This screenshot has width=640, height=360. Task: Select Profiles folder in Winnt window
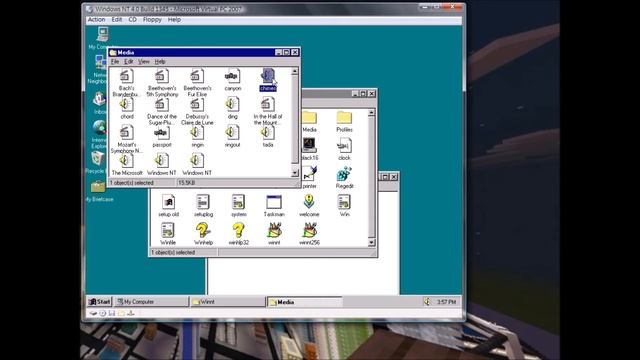click(344, 118)
